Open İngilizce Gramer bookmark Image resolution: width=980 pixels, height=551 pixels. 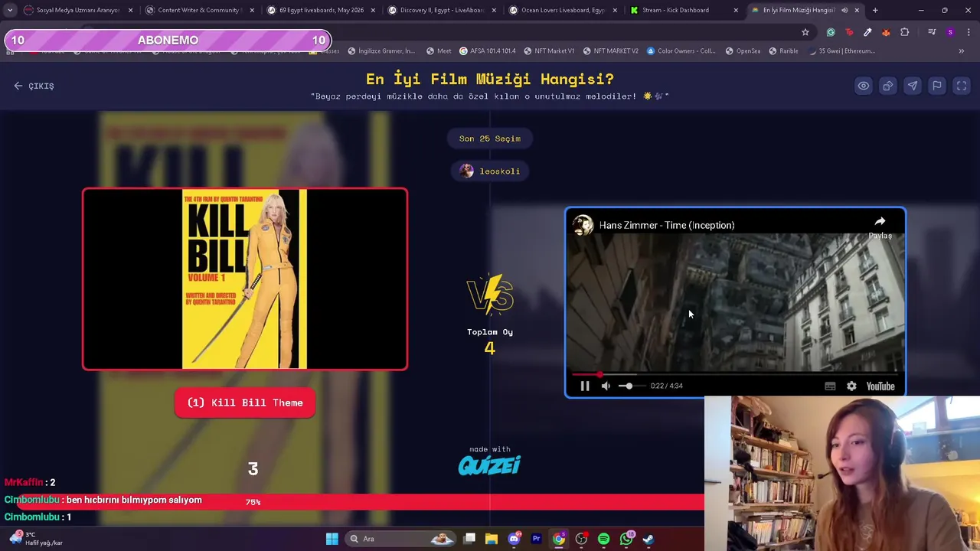(x=381, y=51)
